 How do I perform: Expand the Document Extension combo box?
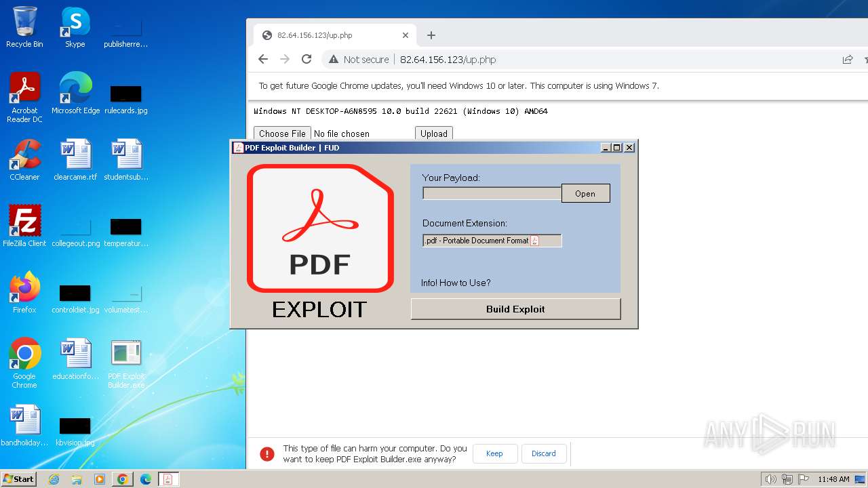tap(492, 241)
